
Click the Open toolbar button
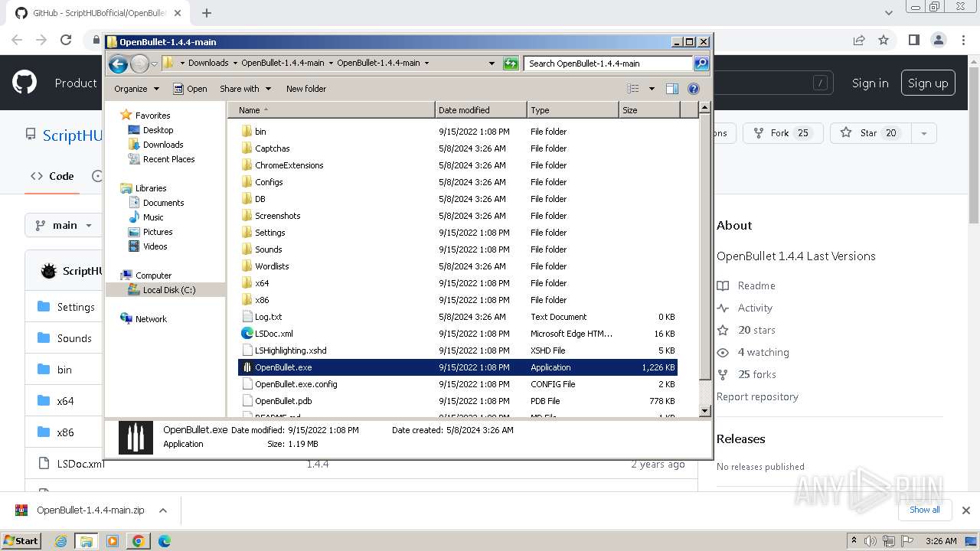coord(190,89)
